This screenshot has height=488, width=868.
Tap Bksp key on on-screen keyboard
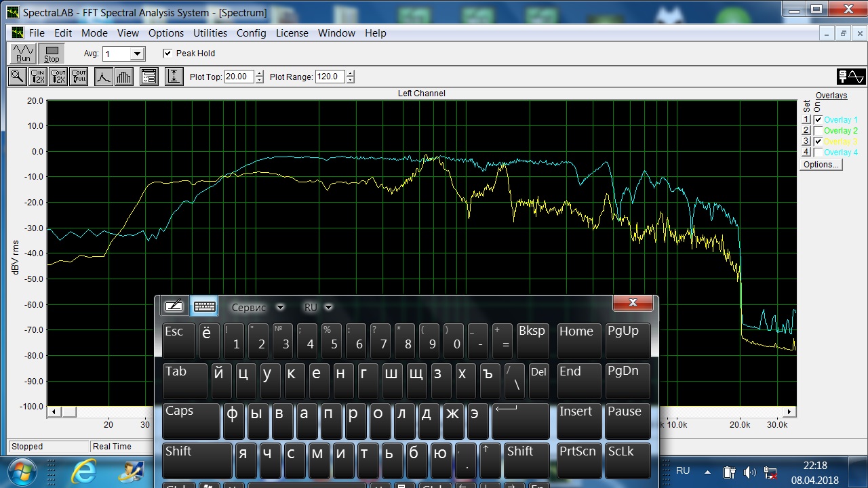[532, 340]
